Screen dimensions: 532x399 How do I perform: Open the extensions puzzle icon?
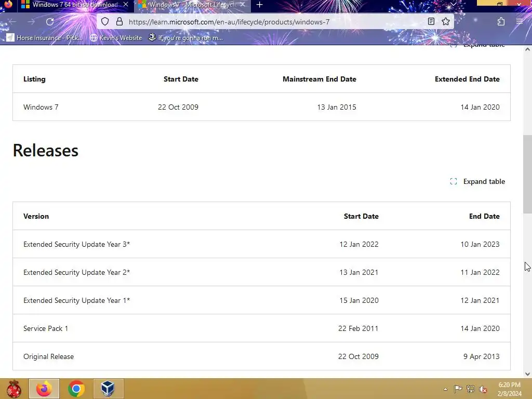501,22
